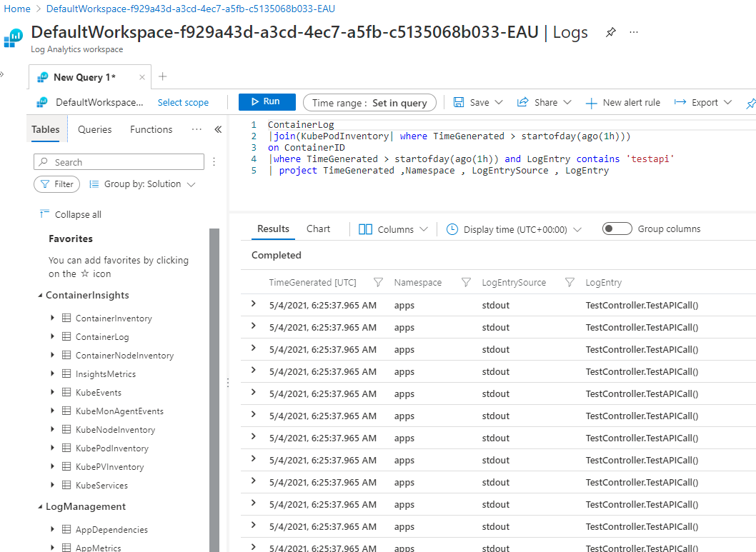Viewport: 756px width, 552px height.
Task: Switch to the Chart tab
Action: click(318, 229)
